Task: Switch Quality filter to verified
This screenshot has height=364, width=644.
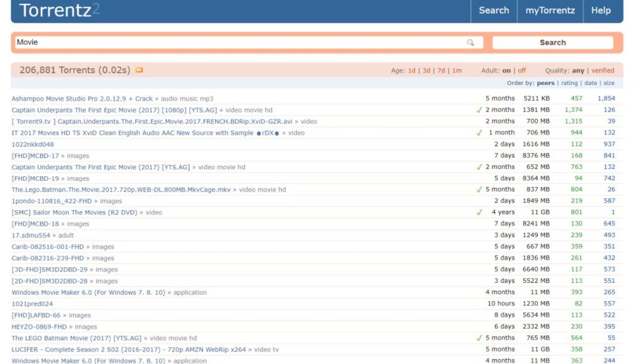Action: click(x=602, y=71)
